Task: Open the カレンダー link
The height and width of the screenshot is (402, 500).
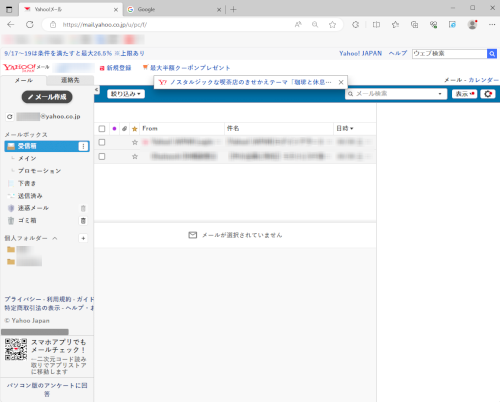Action: click(x=483, y=80)
